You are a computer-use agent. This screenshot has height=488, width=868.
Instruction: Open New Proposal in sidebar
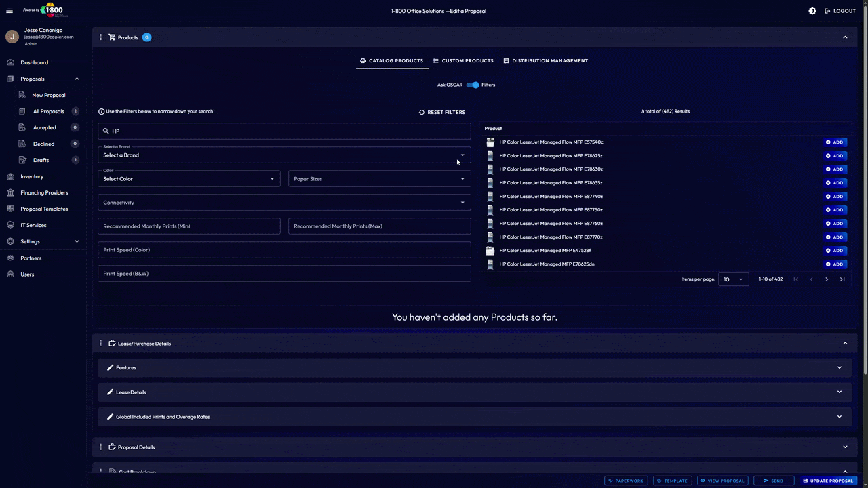coord(49,95)
